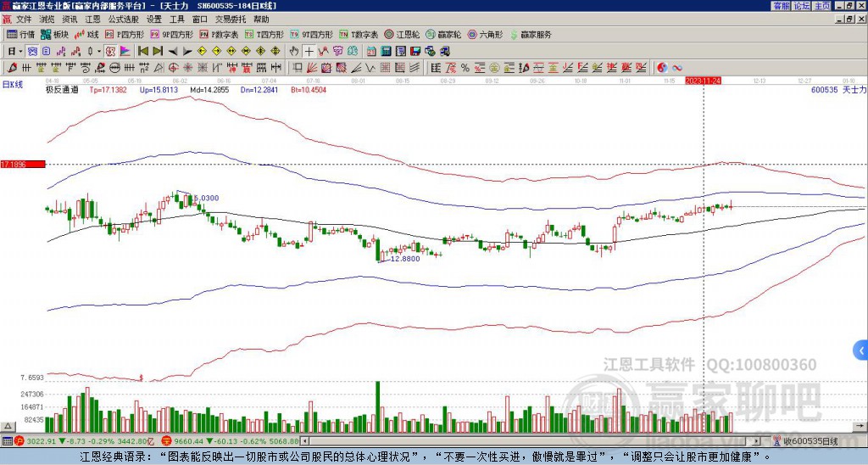868x465 pixels.
Task: Open the 文件 menu
Action: point(24,20)
